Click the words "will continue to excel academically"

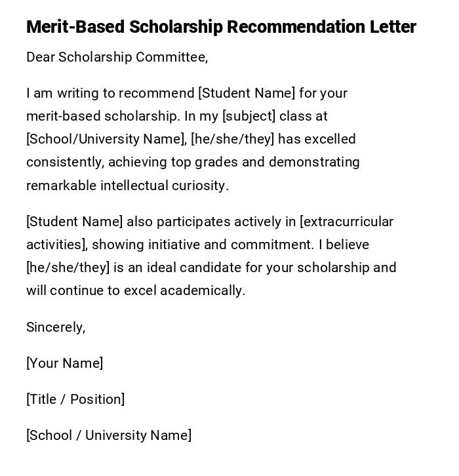pyautogui.click(x=135, y=290)
